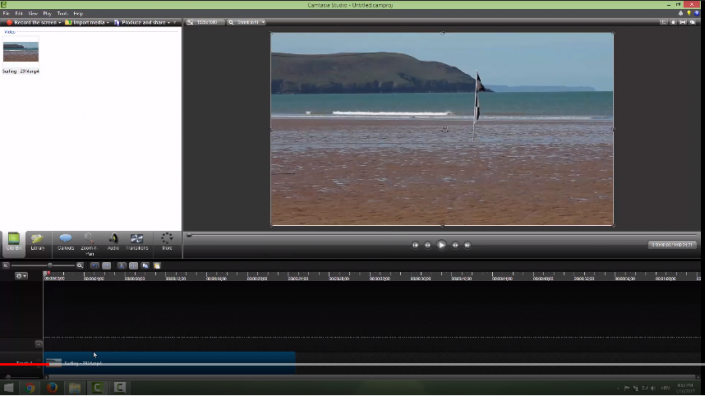
Task: Open the Callouts tab
Action: pyautogui.click(x=66, y=242)
